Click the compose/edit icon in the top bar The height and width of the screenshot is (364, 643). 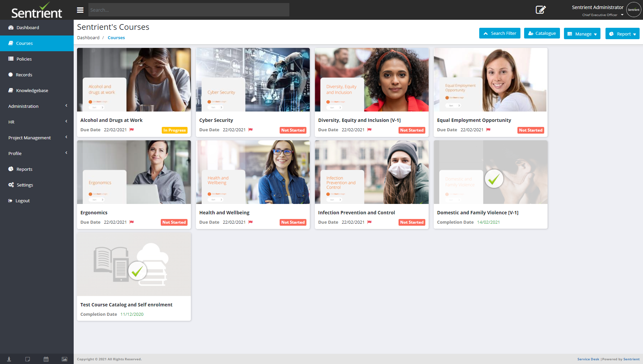click(541, 10)
